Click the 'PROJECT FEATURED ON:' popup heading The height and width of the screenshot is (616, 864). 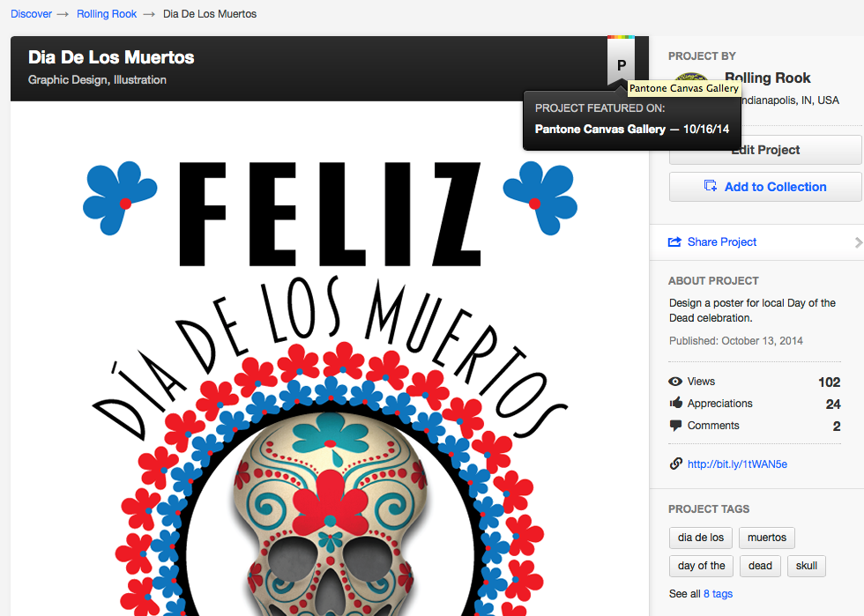[x=600, y=108]
